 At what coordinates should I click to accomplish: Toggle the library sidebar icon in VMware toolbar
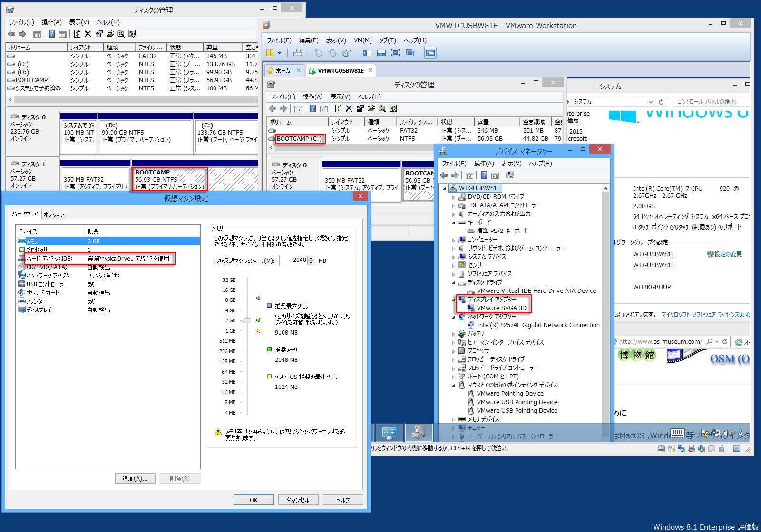[x=367, y=53]
